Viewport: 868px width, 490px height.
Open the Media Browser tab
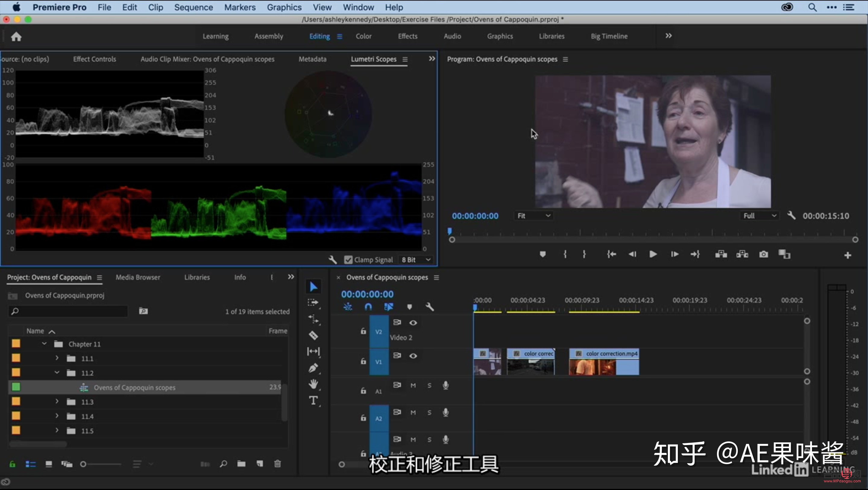[138, 277]
